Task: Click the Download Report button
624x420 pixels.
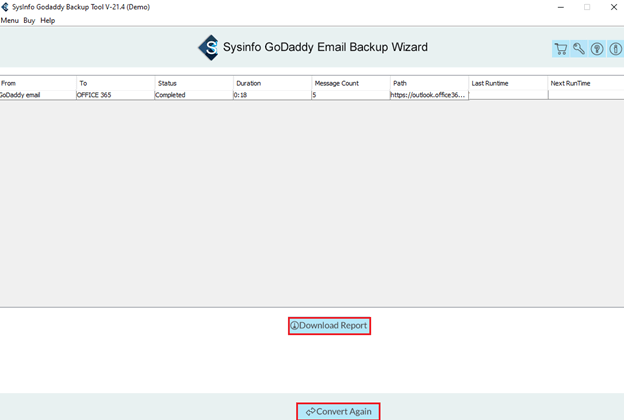Action: tap(330, 326)
